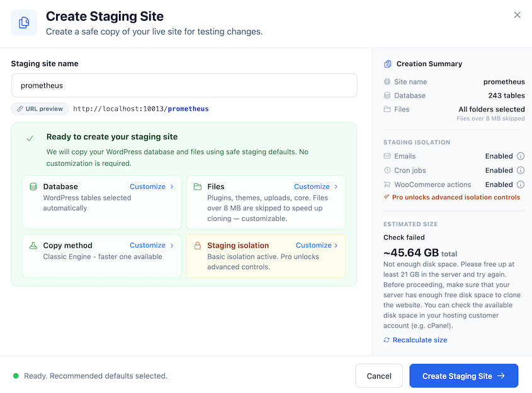Click the refresh icon beside Recalculate size
Screen dimensions: 532x393
(387, 339)
